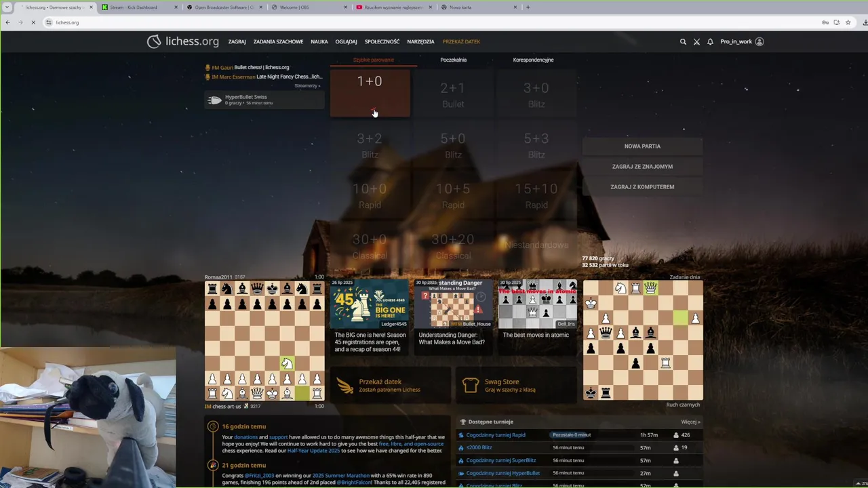Click the trophy icon beside Dostępne turnieje
Viewport: 868px width, 488px height.
463,422
